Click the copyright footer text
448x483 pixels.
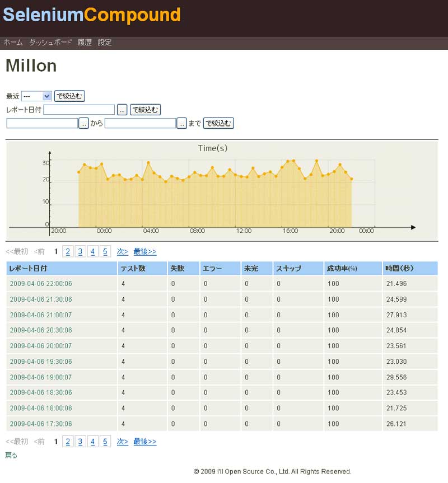point(272,472)
